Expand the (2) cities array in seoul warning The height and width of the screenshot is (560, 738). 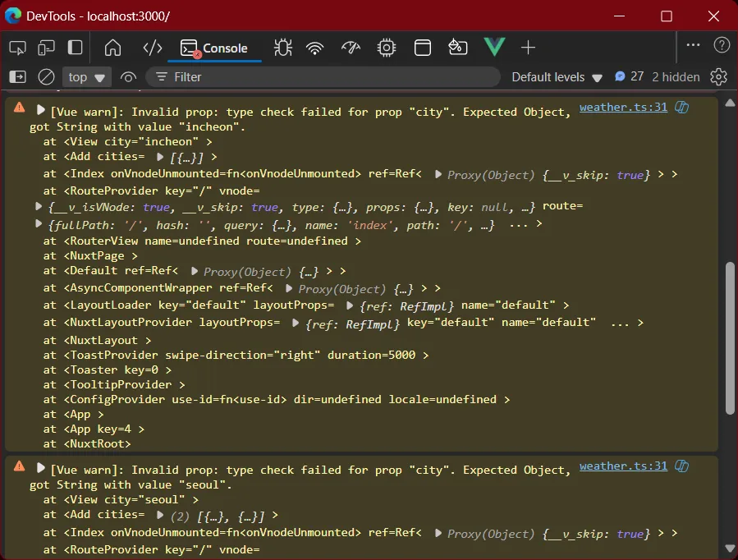(159, 515)
